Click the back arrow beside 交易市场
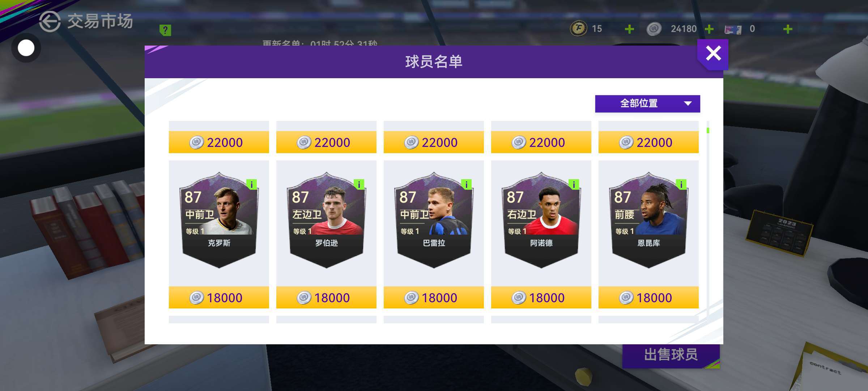Screen dimensions: 868x391 point(50,21)
